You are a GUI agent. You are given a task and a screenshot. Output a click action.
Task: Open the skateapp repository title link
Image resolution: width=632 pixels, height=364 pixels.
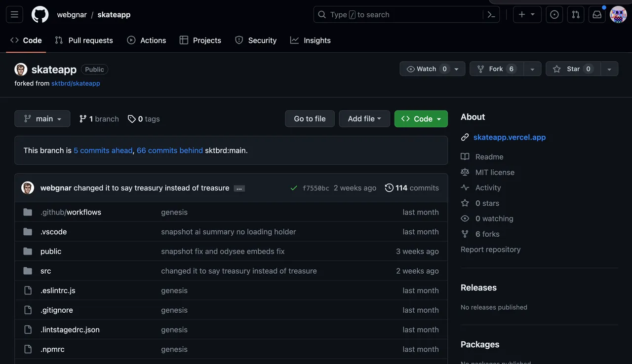[x=54, y=70]
